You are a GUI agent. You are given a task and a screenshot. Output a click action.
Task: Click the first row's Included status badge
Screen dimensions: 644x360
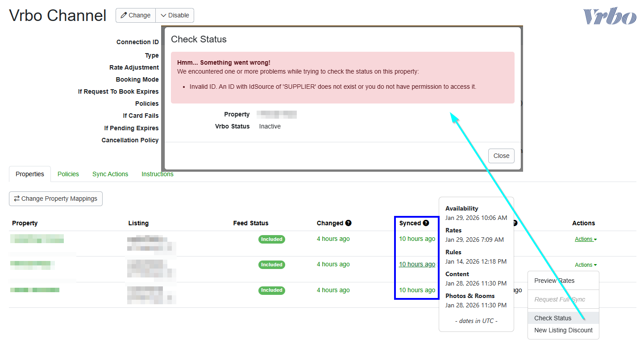[x=272, y=239]
